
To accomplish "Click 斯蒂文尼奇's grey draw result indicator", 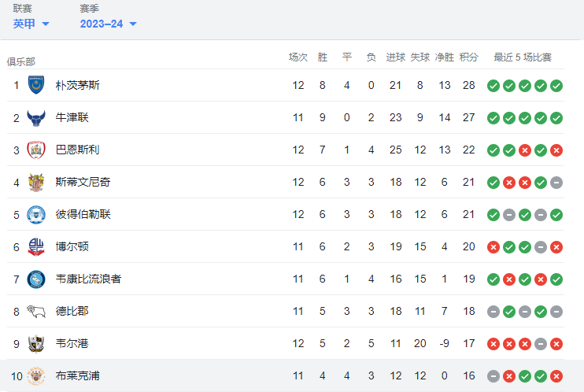I will [x=556, y=183].
